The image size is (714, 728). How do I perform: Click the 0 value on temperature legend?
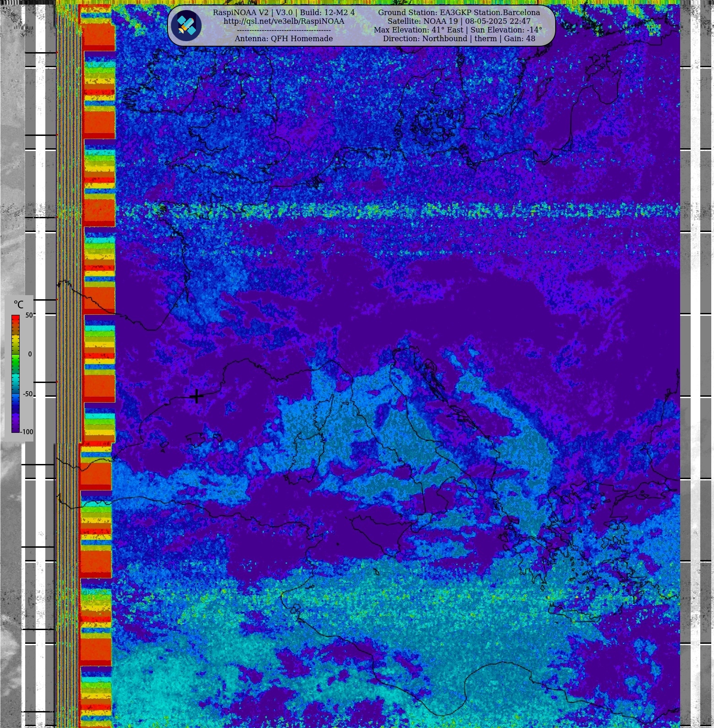[30, 354]
